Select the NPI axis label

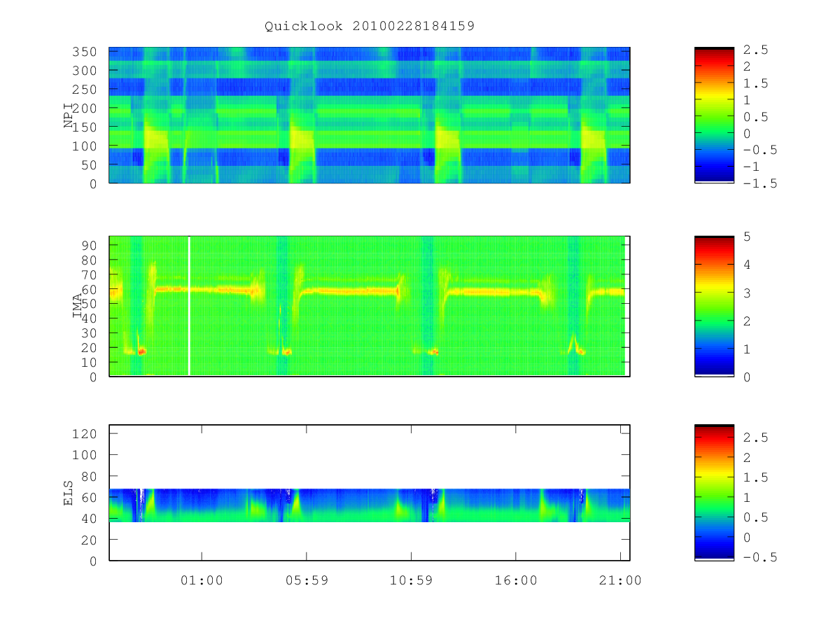point(69,115)
